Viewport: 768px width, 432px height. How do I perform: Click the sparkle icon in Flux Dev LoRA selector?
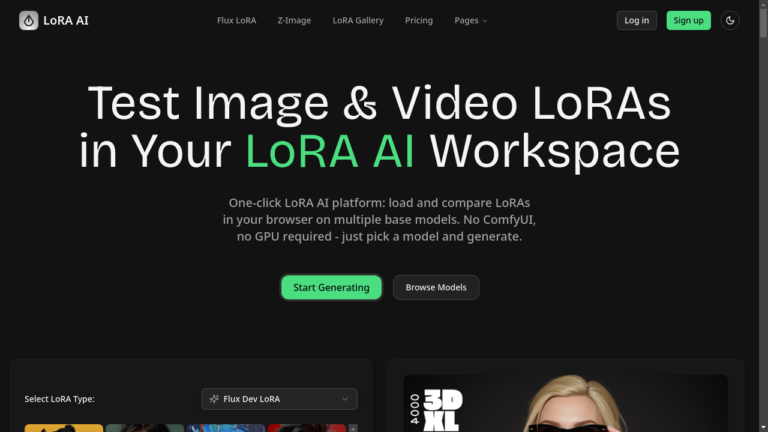coord(214,399)
